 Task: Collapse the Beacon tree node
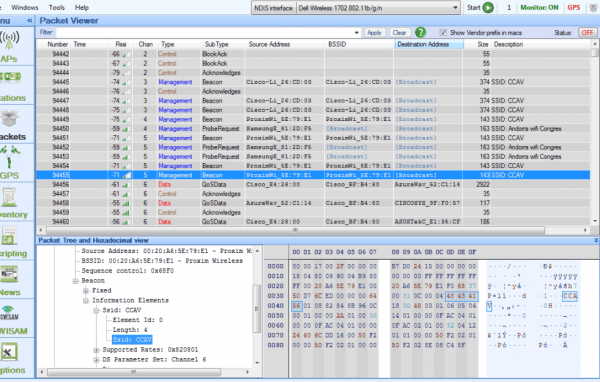[x=75, y=281]
